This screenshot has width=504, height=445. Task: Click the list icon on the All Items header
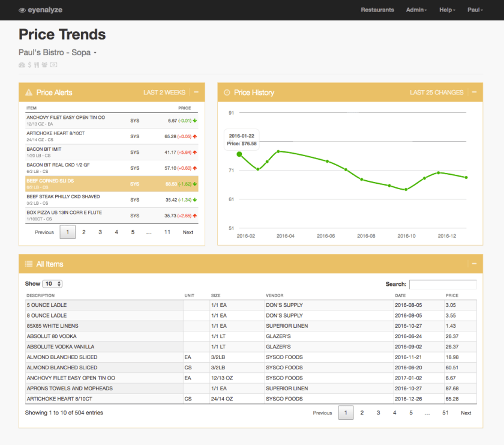(x=28, y=264)
